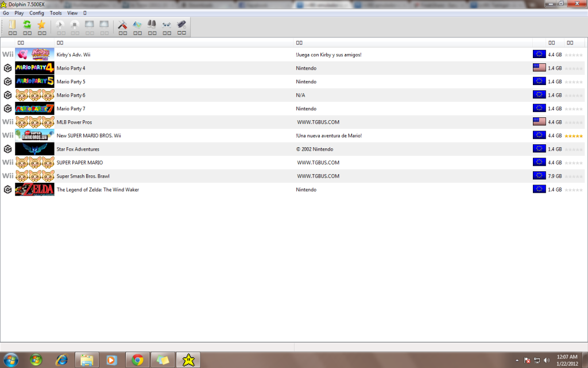The height and width of the screenshot is (368, 588).
Task: Select the Mario Party 7 title
Action: click(x=71, y=109)
